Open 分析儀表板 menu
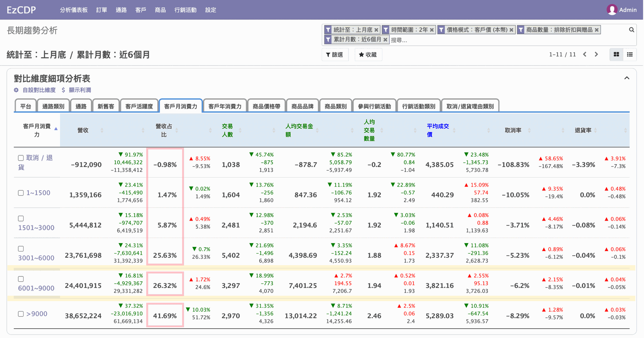This screenshot has height=338, width=644. click(73, 10)
